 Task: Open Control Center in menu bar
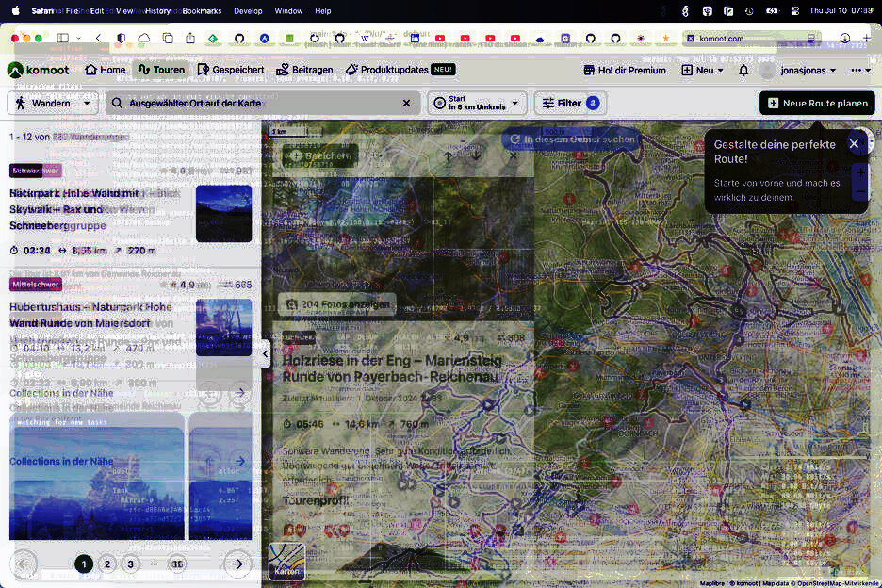coord(795,10)
